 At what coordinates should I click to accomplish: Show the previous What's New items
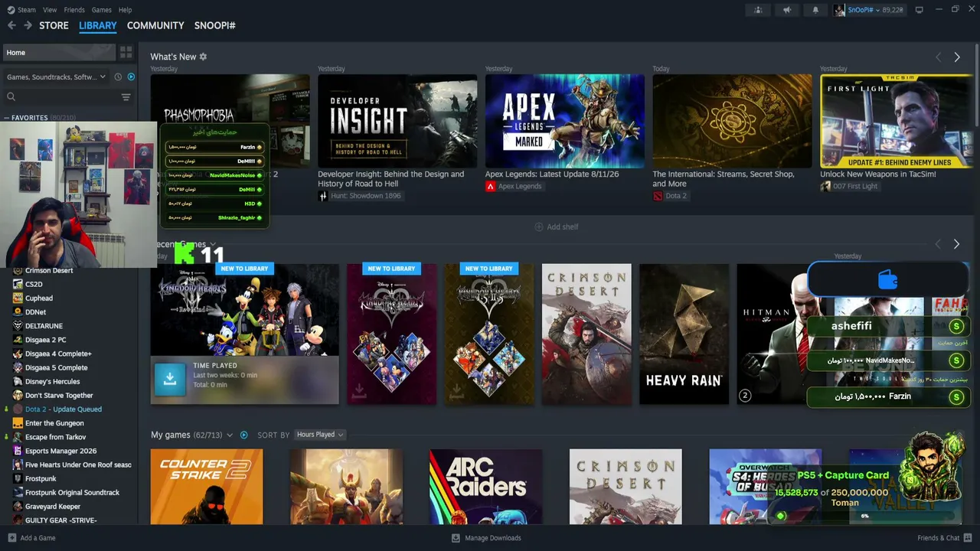[x=938, y=57]
